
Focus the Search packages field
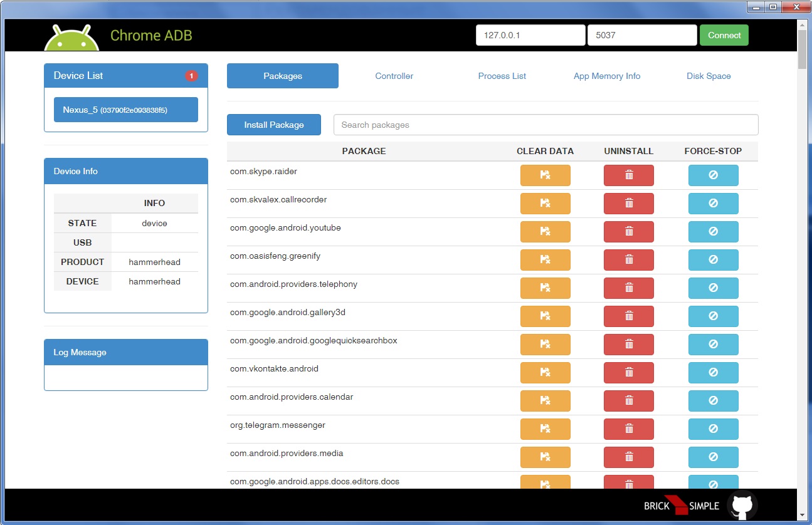tap(546, 125)
